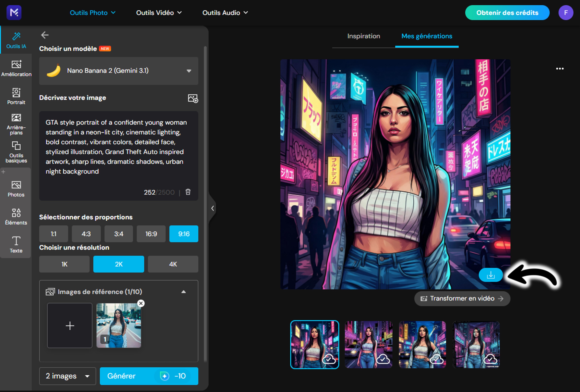Image resolution: width=580 pixels, height=392 pixels.
Task: Click Obtenir des crédits
Action: click(507, 13)
